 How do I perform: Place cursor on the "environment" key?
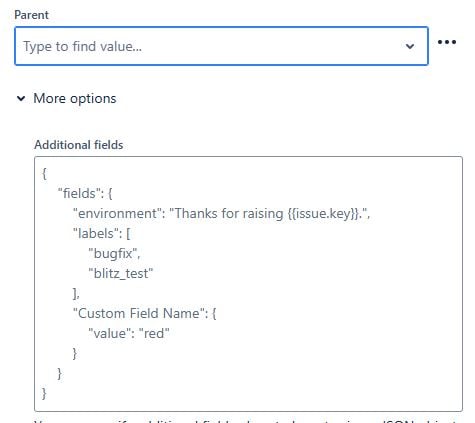pyautogui.click(x=115, y=213)
